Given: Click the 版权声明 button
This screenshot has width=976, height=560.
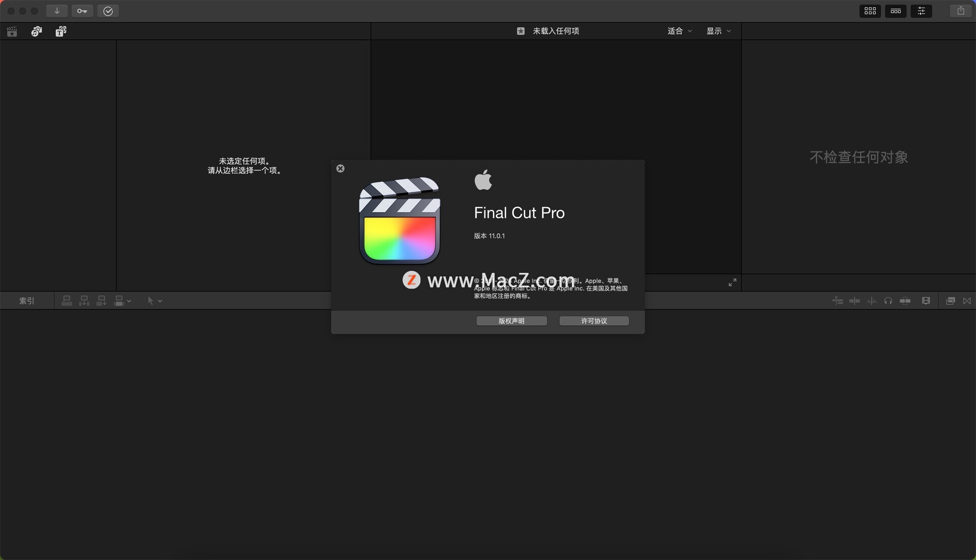Looking at the screenshot, I should (511, 321).
